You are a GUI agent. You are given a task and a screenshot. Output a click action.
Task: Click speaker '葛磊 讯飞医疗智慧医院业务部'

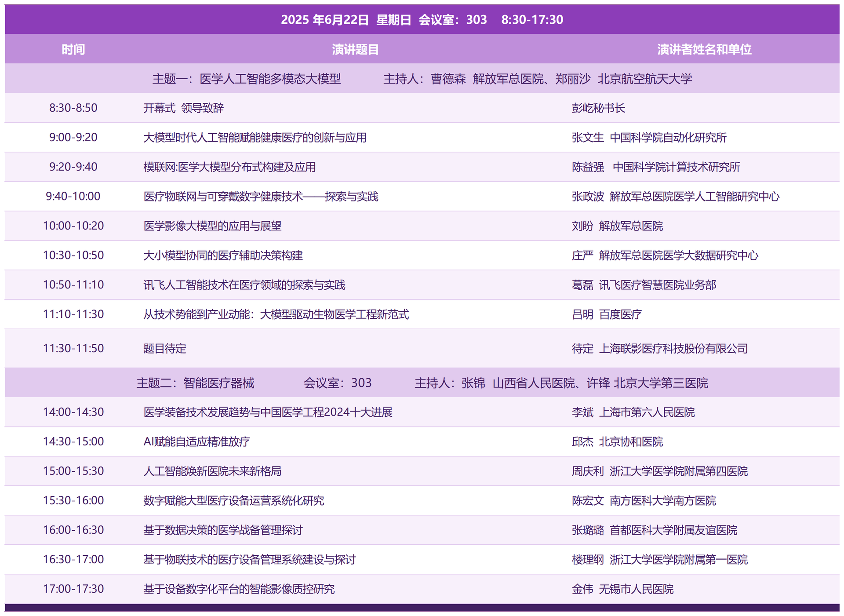point(644,284)
